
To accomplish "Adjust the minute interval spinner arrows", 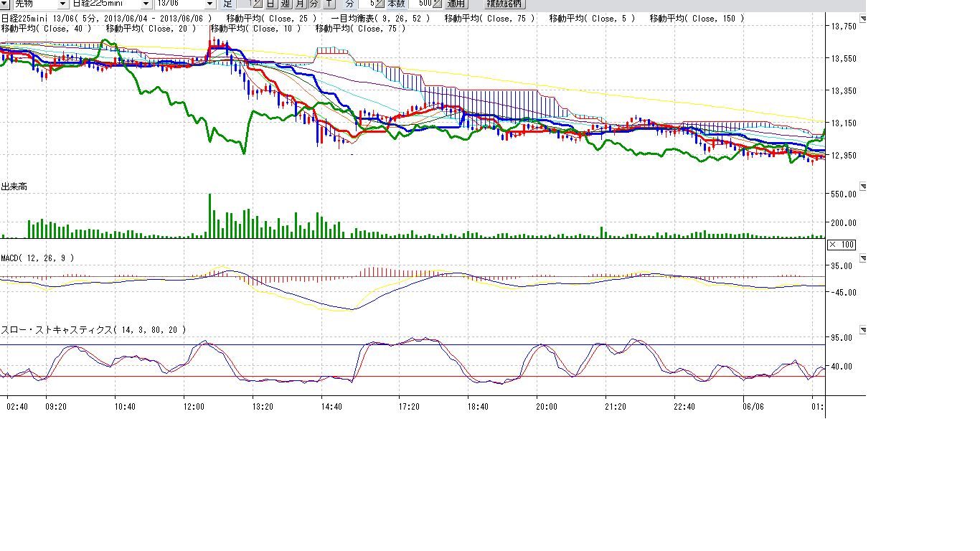I will (380, 4).
